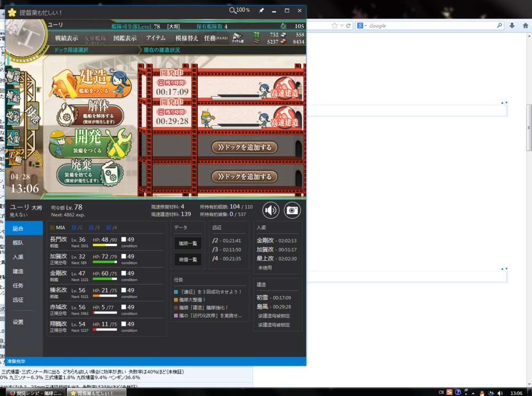
Task: Go to Firefox home page icon
Action: pyautogui.click(x=525, y=26)
